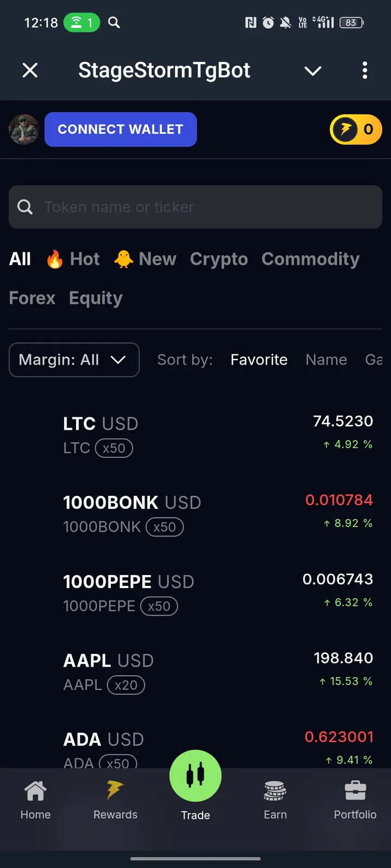The image size is (391, 868).
Task: Tap the green Trade candlestick button
Action: click(x=195, y=776)
